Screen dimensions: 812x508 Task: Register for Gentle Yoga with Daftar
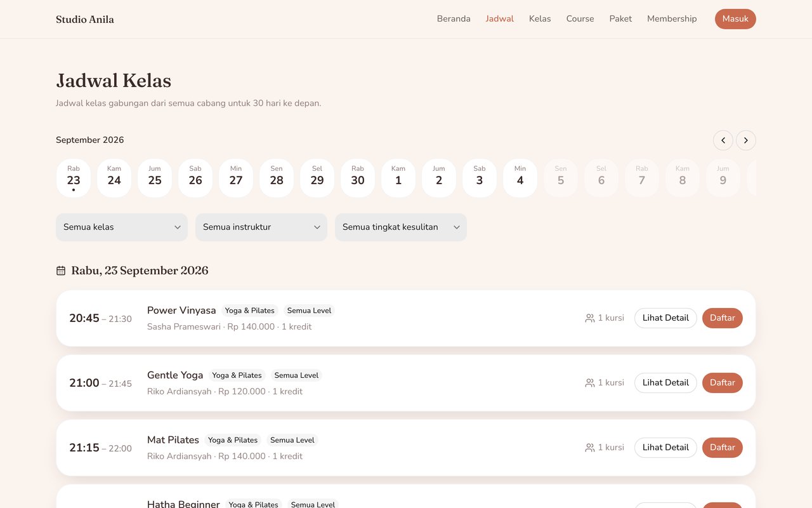click(x=723, y=383)
